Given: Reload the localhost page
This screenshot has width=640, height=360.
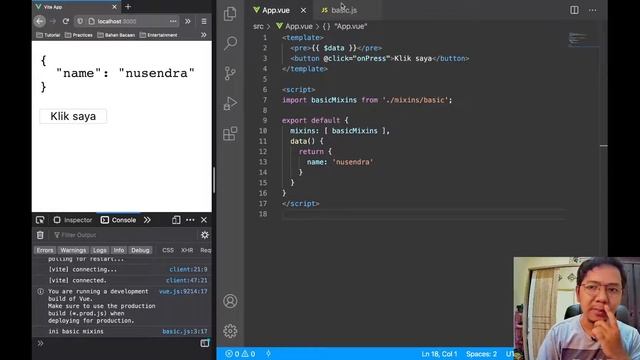Looking at the screenshot, I should pos(66,21).
